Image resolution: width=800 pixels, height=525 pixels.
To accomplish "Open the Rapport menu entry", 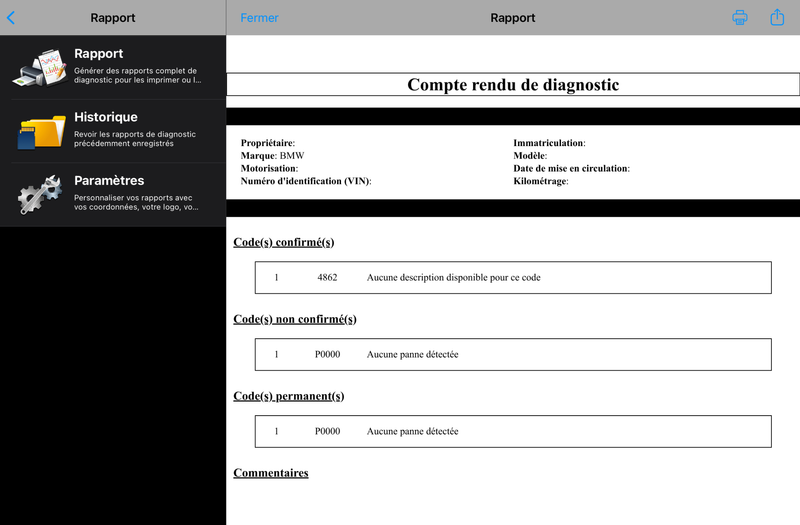I will pyautogui.click(x=113, y=67).
